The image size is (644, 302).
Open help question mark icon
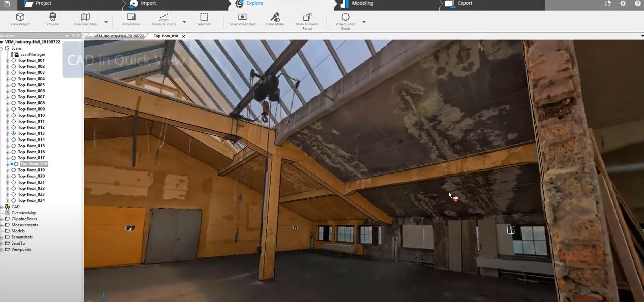[x=637, y=4]
